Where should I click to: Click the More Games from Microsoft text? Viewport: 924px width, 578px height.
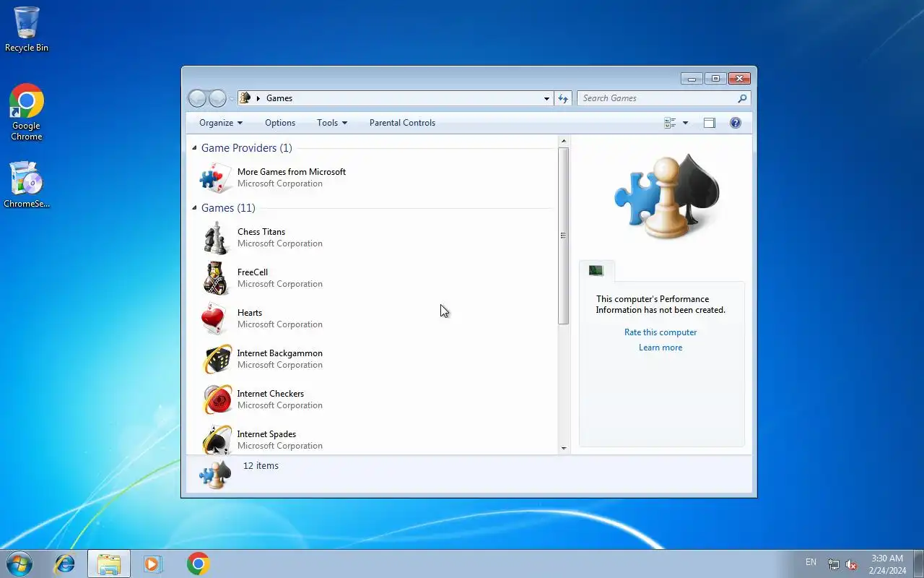tap(292, 172)
